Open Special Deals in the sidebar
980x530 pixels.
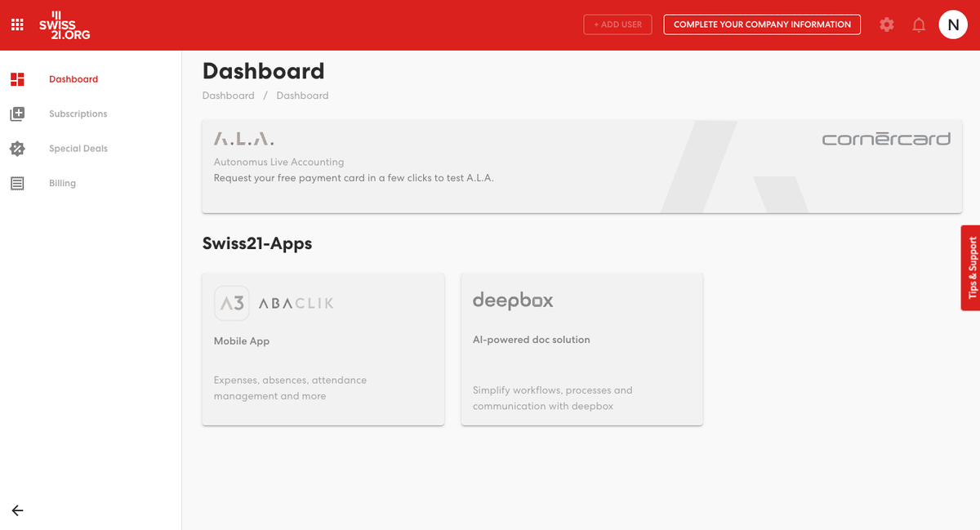[x=78, y=149]
